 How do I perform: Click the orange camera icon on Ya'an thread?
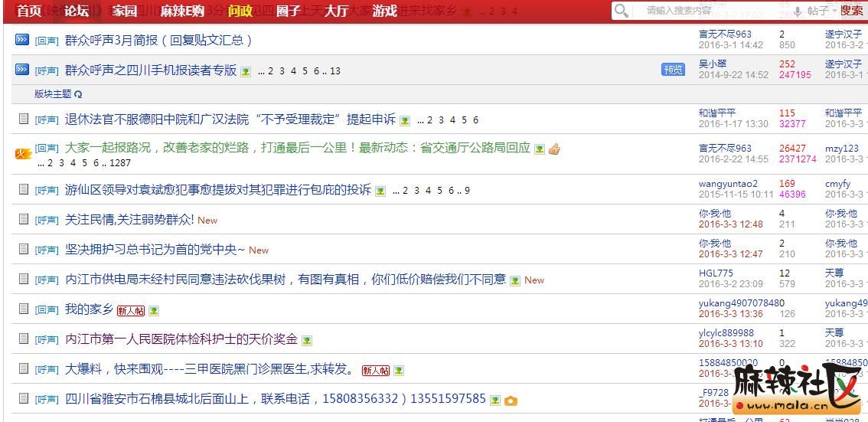coord(511,401)
